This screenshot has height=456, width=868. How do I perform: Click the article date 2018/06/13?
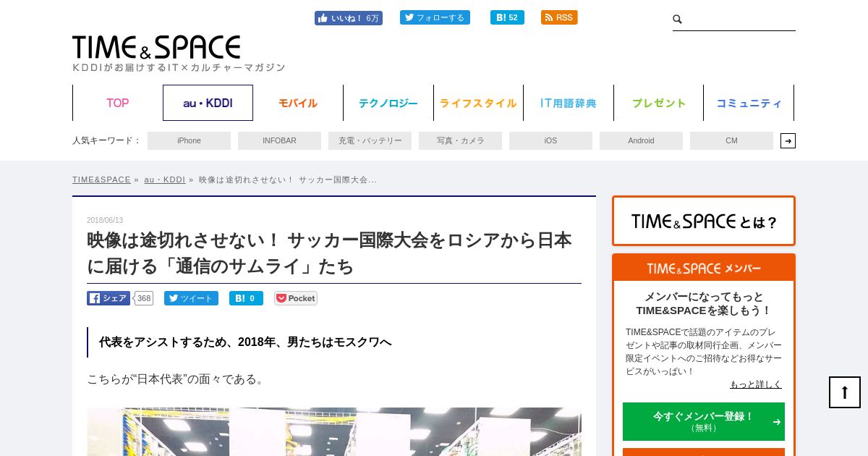pyautogui.click(x=105, y=221)
